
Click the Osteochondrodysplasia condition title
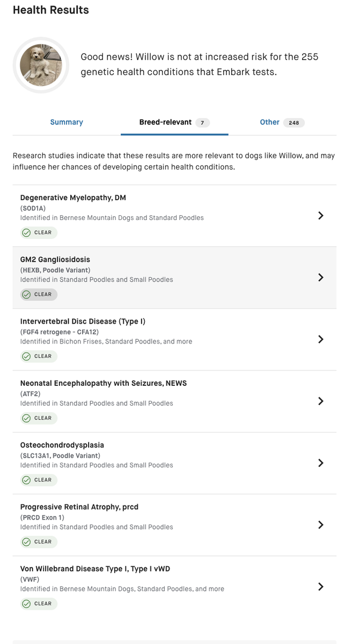point(62,445)
